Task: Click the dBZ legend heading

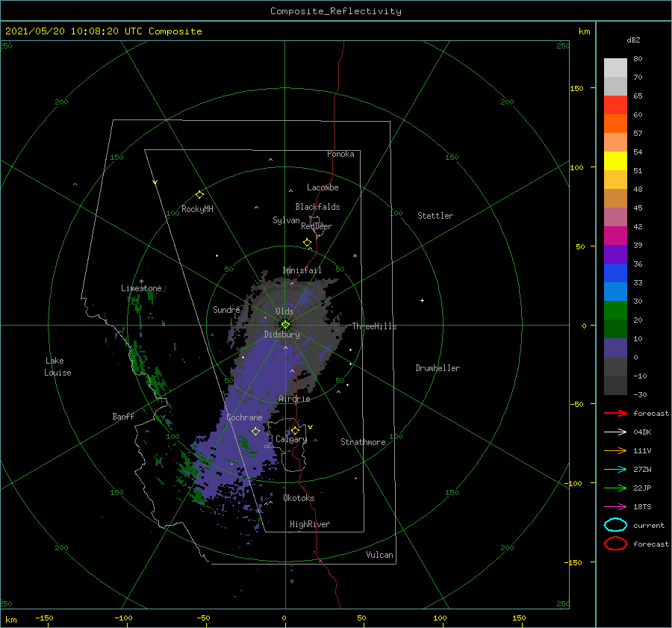Action: pyautogui.click(x=633, y=40)
